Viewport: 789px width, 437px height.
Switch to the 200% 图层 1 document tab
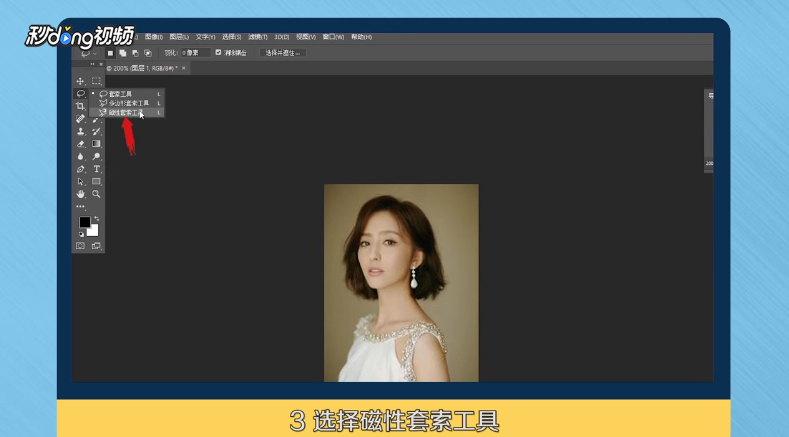click(142, 68)
